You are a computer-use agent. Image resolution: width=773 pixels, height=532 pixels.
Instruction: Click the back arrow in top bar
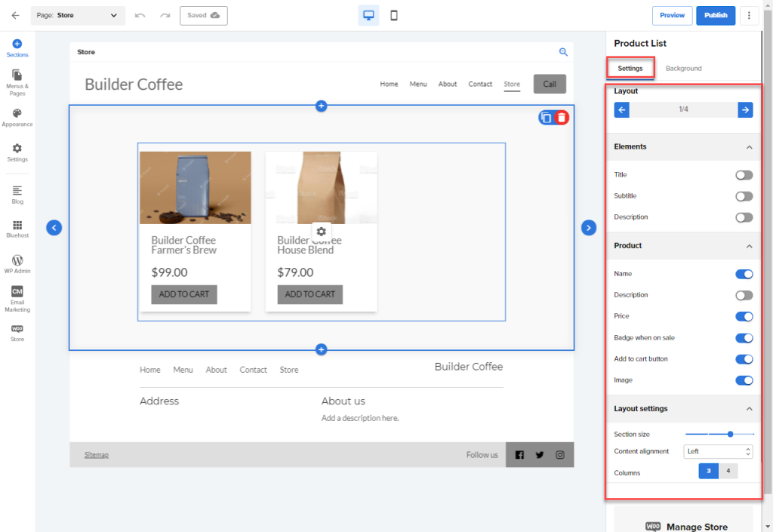15,15
